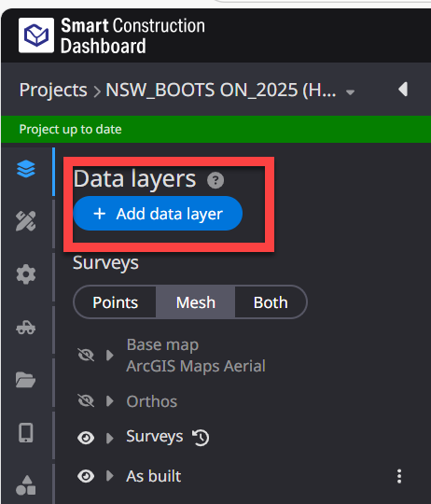The width and height of the screenshot is (431, 504).
Task: Click the Surveys history clock icon
Action: [201, 438]
